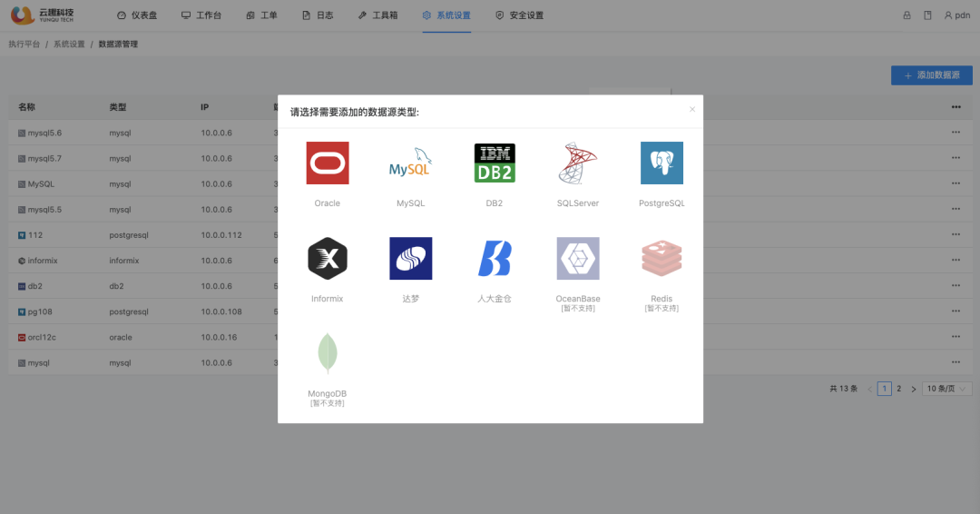
Task: Open the 工具箱 menu
Action: (x=378, y=15)
